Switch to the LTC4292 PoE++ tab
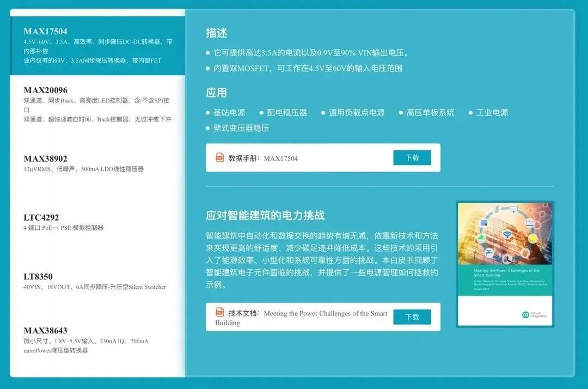The width and height of the screenshot is (588, 389). (98, 222)
